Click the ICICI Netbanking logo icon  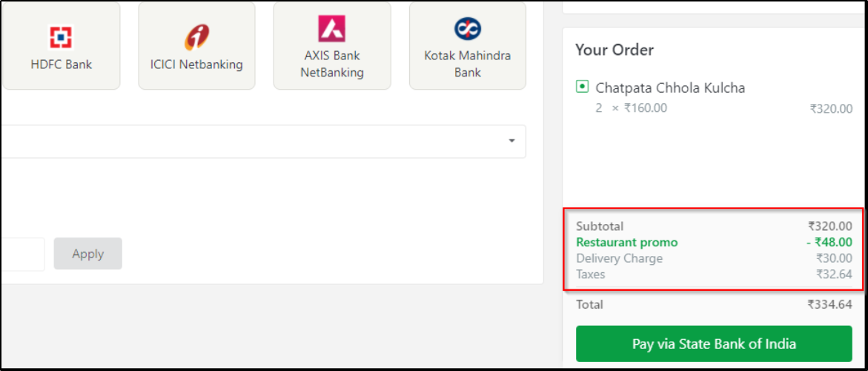(x=196, y=37)
